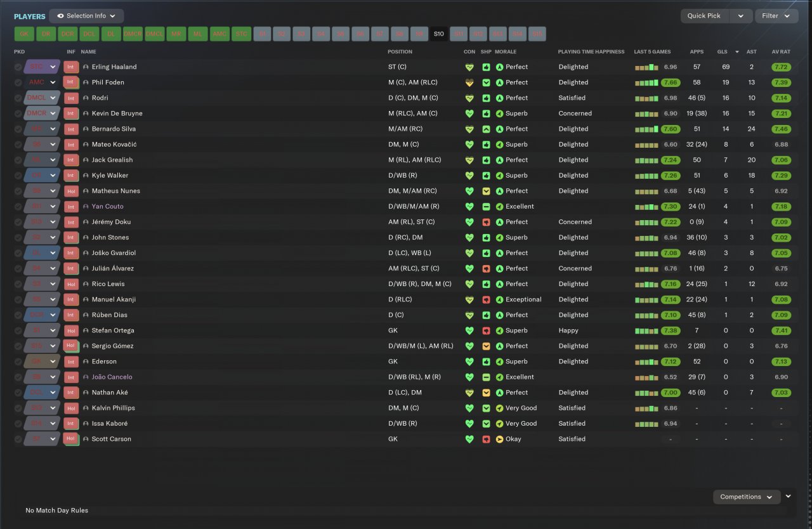
Task: Click the Hol info badge for Matheus Nunes
Action: (x=71, y=191)
